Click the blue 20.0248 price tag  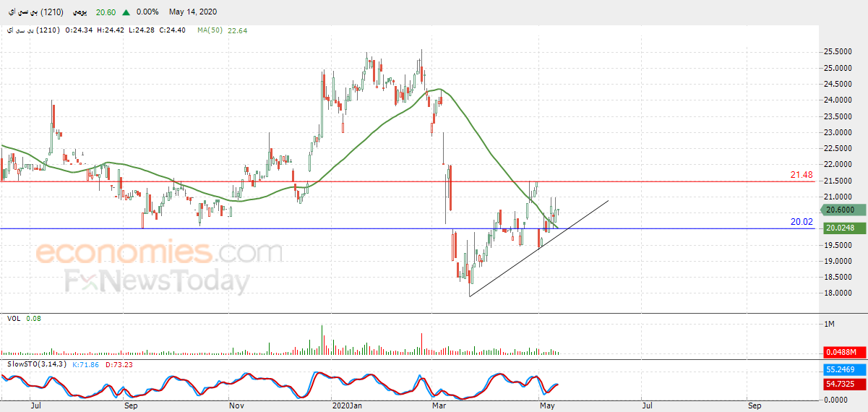point(843,228)
